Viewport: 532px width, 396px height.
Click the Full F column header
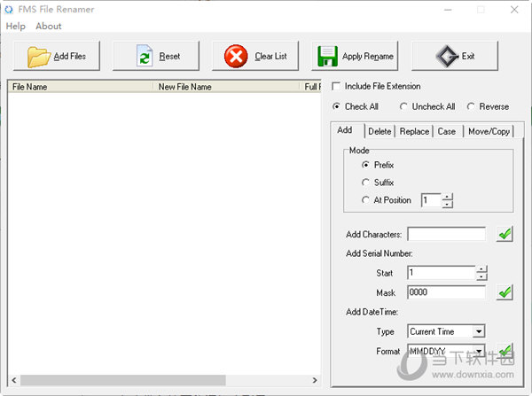click(x=310, y=87)
